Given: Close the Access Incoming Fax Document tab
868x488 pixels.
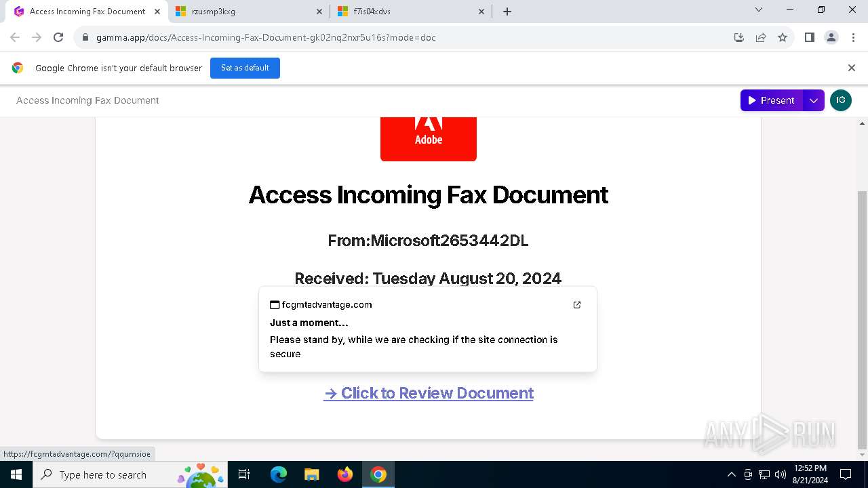Looking at the screenshot, I should point(158,12).
